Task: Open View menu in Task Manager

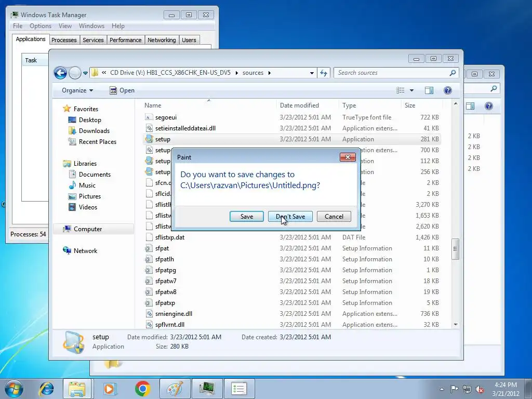Action: [x=65, y=26]
